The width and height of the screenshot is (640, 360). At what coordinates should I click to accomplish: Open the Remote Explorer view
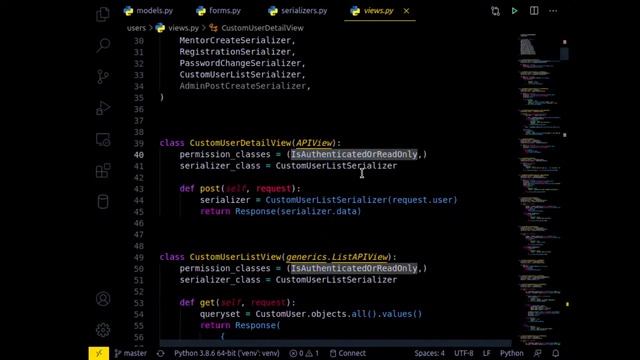[x=103, y=139]
